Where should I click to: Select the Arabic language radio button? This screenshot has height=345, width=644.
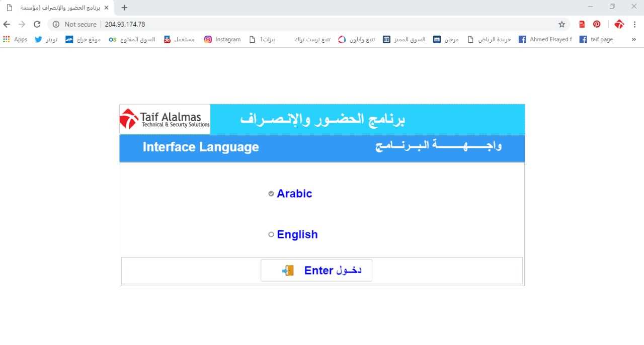271,194
